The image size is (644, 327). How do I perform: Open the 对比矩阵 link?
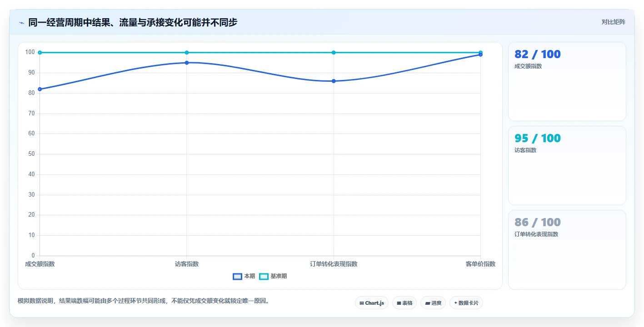tap(613, 22)
